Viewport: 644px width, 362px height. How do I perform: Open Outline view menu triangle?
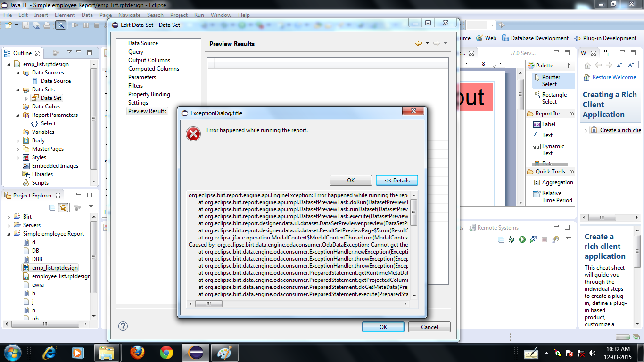[x=69, y=52]
